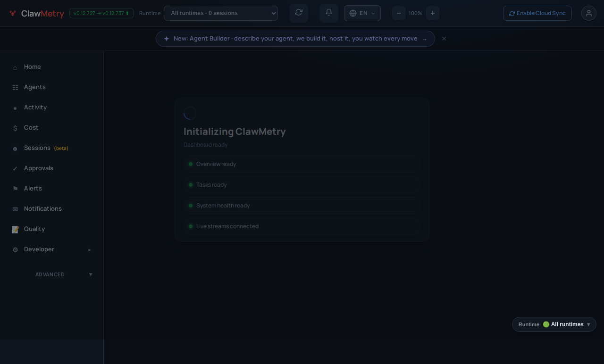604x364 pixels.
Task: Open Approvals in sidebar
Action: [x=52, y=168]
